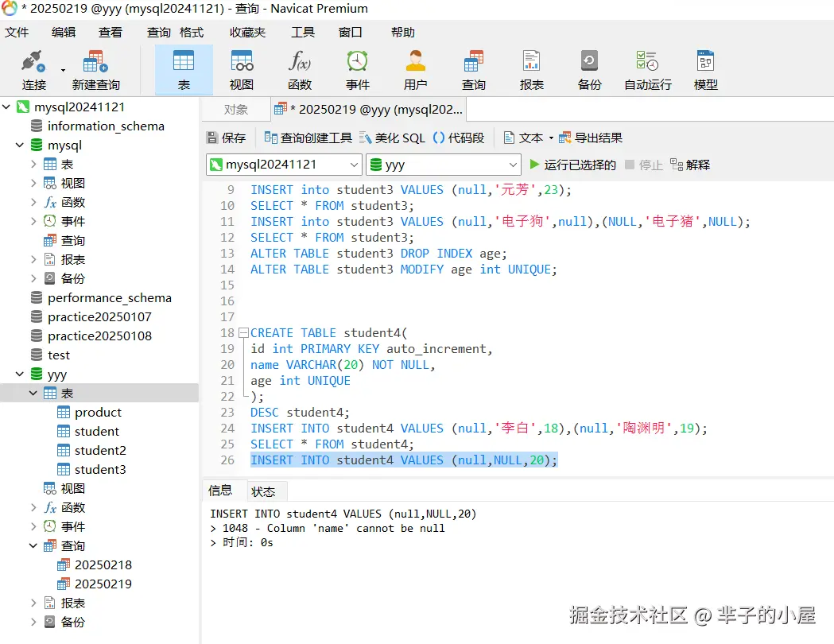834x644 pixels.
Task: Select the student3 table in tree
Action: (x=100, y=470)
